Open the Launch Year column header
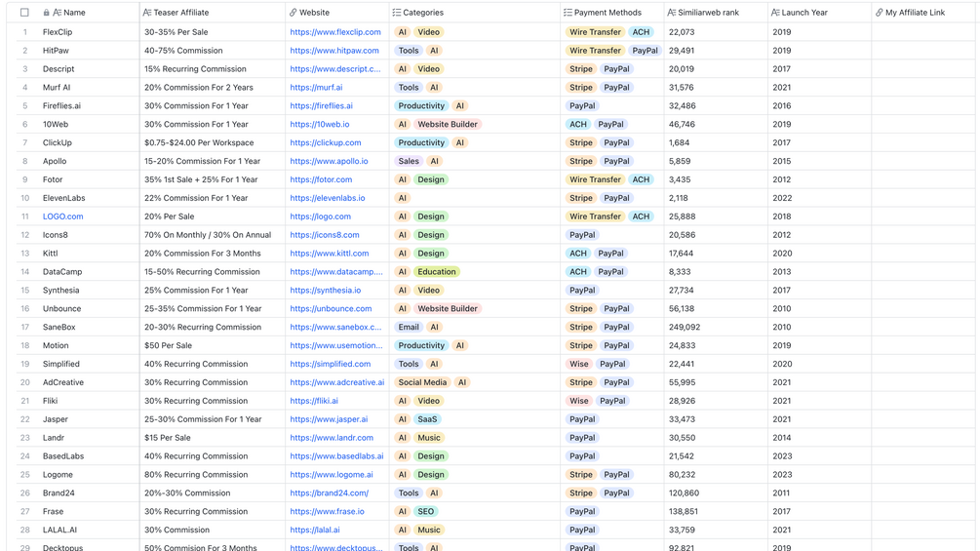Viewport: 980px width, 551px height. coord(804,13)
